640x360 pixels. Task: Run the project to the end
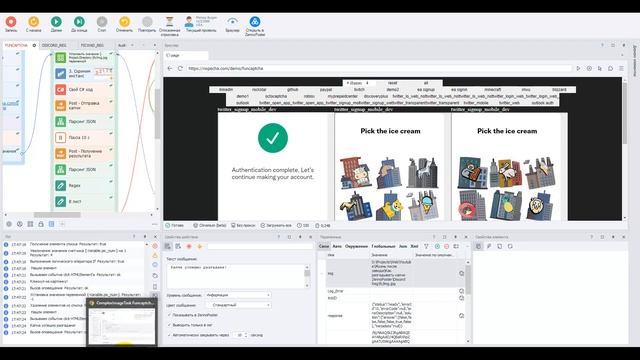79,22
